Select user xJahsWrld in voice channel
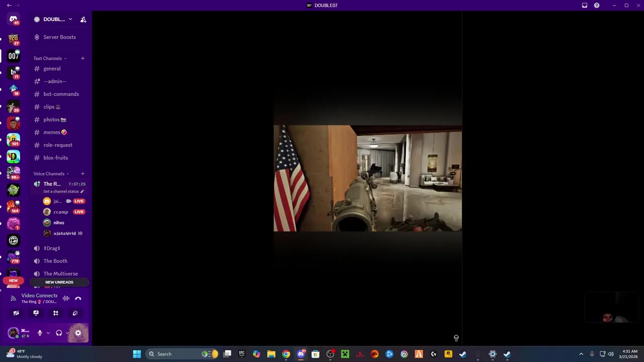Viewport: 644px width, 362px height. [x=64, y=233]
